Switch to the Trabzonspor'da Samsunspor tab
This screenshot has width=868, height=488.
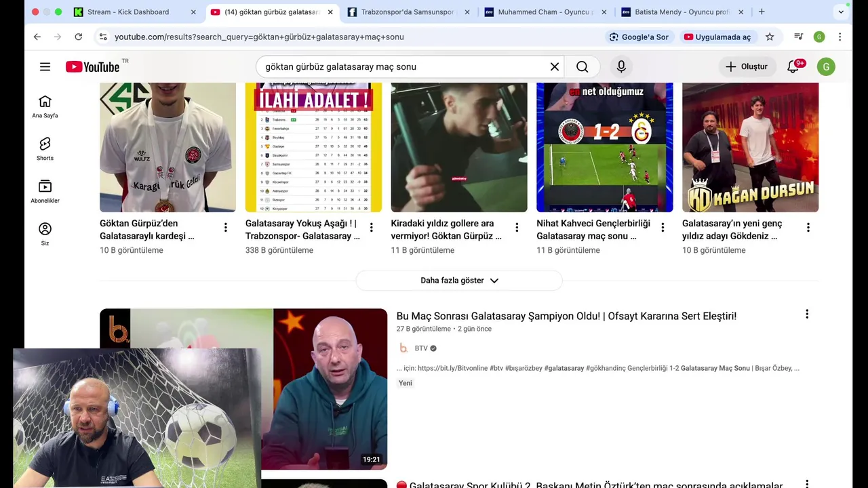408,12
